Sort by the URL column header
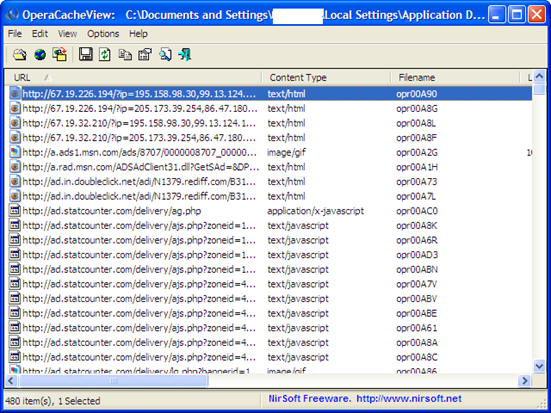The height and width of the screenshot is (413, 551). pos(133,77)
